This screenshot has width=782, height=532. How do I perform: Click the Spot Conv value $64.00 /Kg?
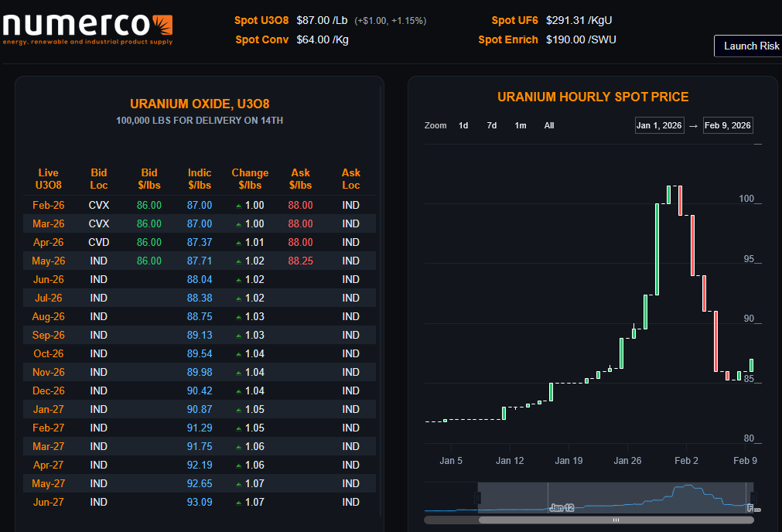pyautogui.click(x=323, y=40)
